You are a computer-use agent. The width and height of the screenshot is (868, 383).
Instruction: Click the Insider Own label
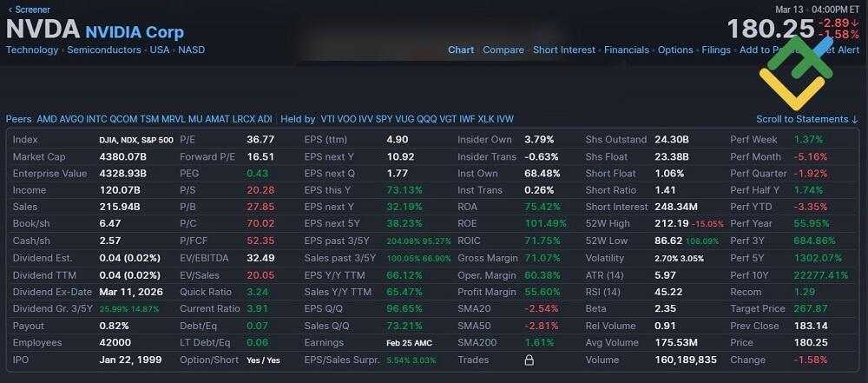(x=484, y=140)
